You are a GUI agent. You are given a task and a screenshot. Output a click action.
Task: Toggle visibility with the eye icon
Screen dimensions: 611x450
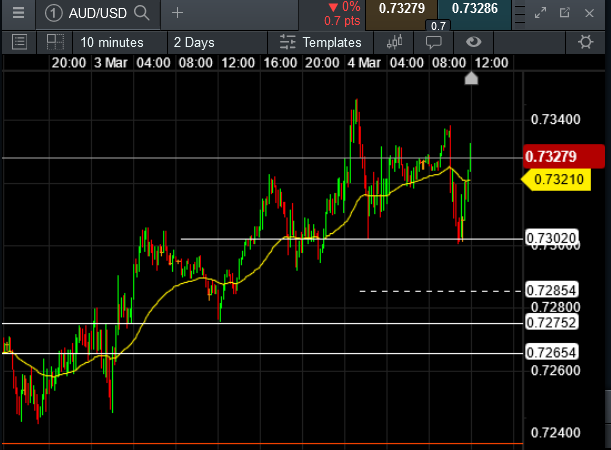pos(473,42)
